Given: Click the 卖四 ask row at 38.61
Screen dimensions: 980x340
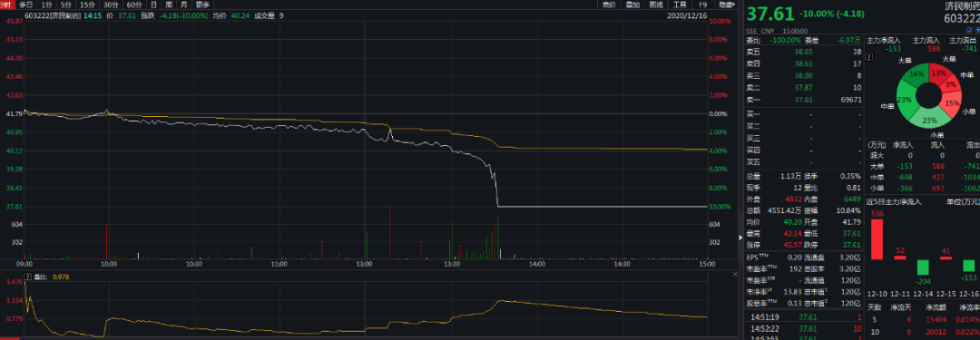Looking at the screenshot, I should [x=804, y=63].
